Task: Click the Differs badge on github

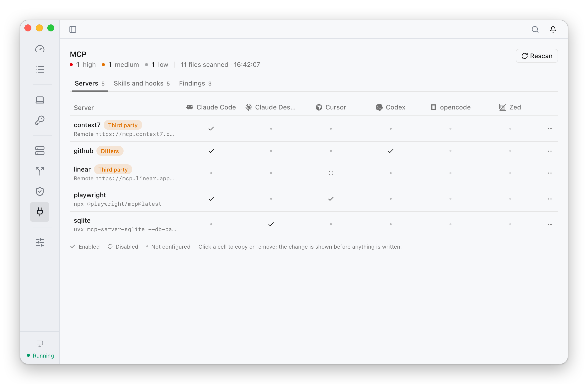Action: [x=110, y=151]
